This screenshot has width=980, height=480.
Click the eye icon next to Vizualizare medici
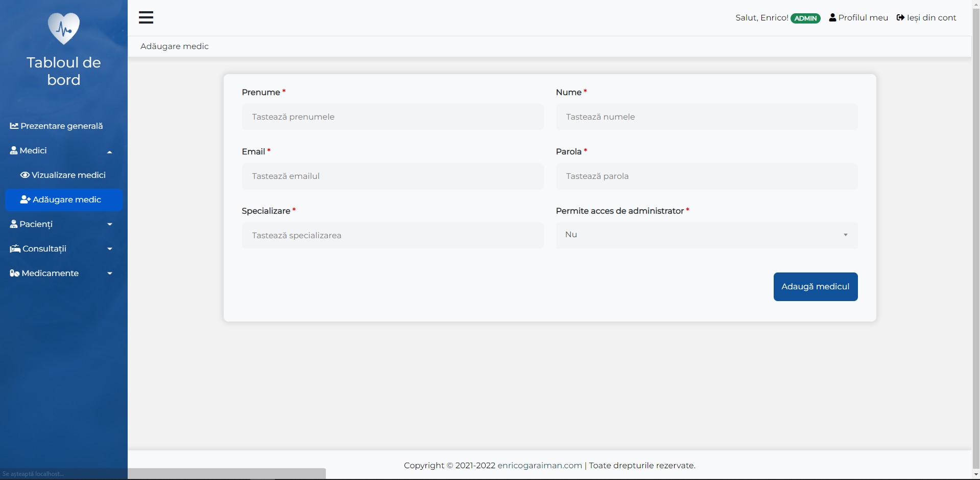click(25, 175)
